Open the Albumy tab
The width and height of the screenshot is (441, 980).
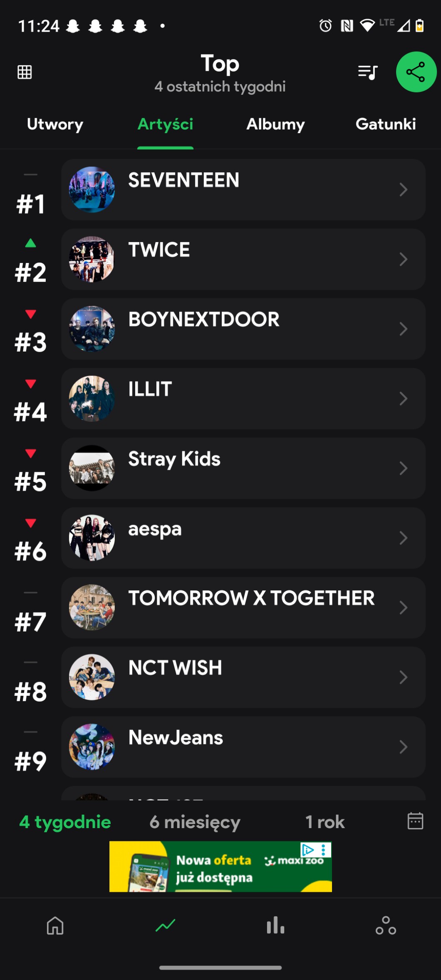click(x=275, y=124)
